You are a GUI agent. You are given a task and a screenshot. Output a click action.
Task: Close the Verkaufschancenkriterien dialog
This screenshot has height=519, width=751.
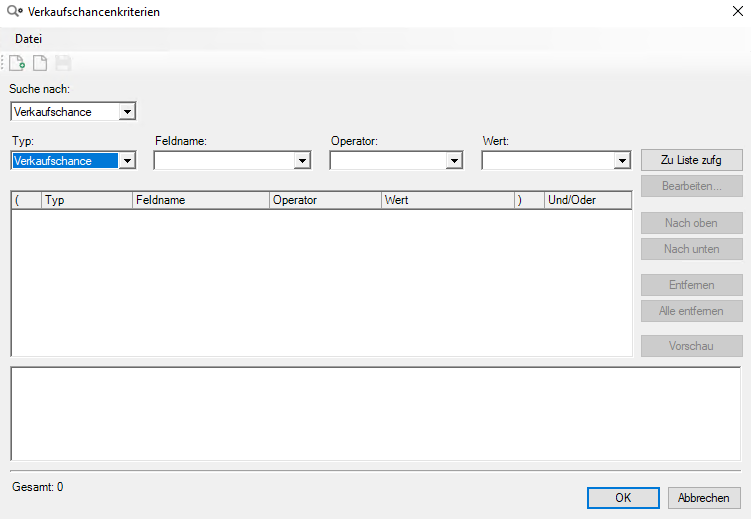tap(738, 11)
